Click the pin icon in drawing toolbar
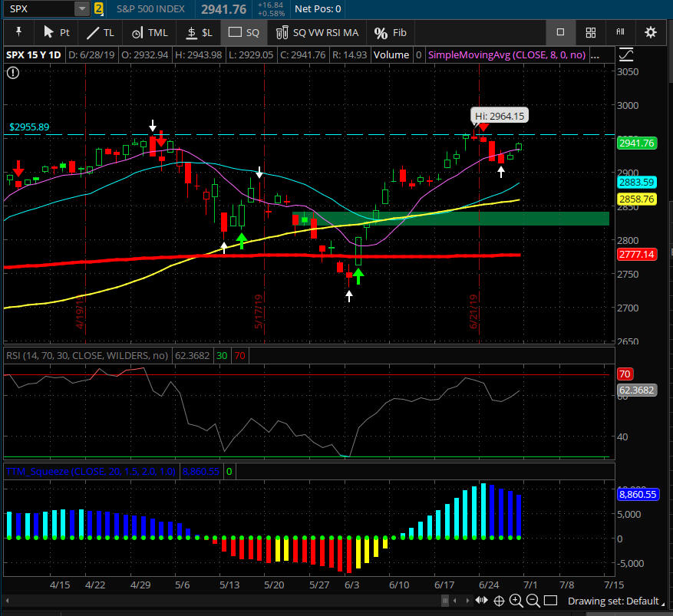Screen dimensions: 673x616 coord(18,32)
